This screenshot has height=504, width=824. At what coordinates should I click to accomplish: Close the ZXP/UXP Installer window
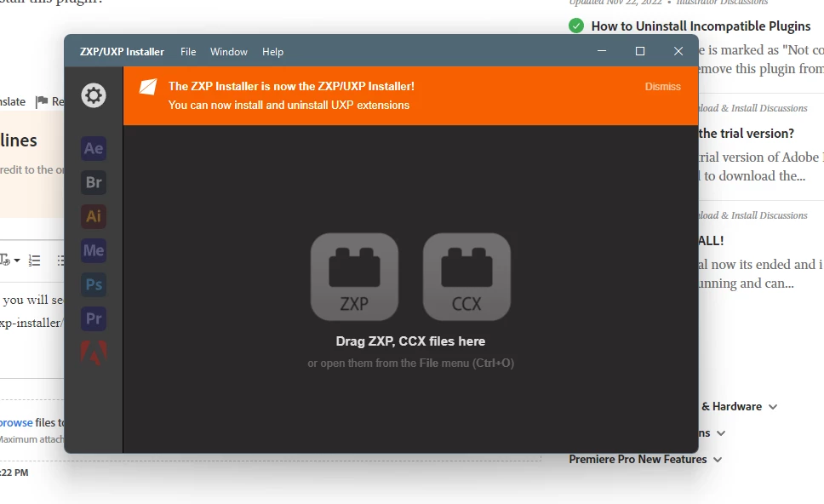point(678,51)
